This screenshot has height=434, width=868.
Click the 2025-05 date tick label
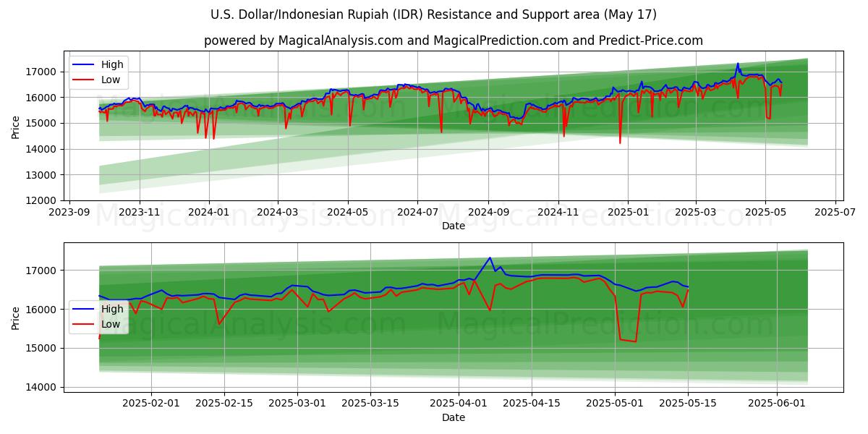click(765, 213)
